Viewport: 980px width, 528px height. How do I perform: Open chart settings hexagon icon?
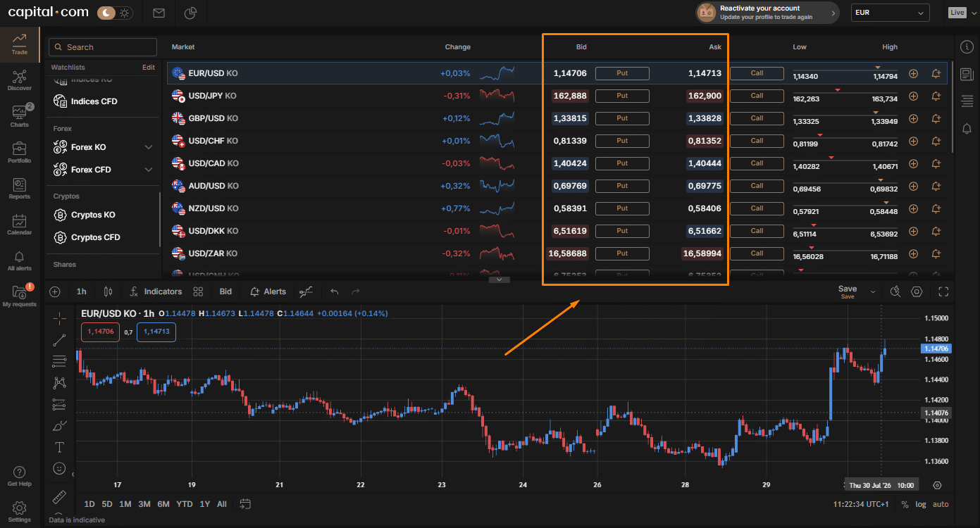[x=917, y=291]
